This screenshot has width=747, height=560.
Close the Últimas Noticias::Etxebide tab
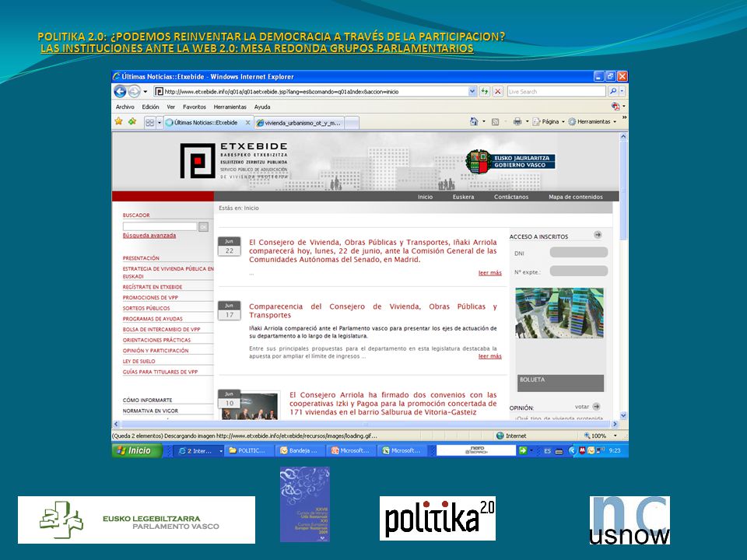click(247, 123)
